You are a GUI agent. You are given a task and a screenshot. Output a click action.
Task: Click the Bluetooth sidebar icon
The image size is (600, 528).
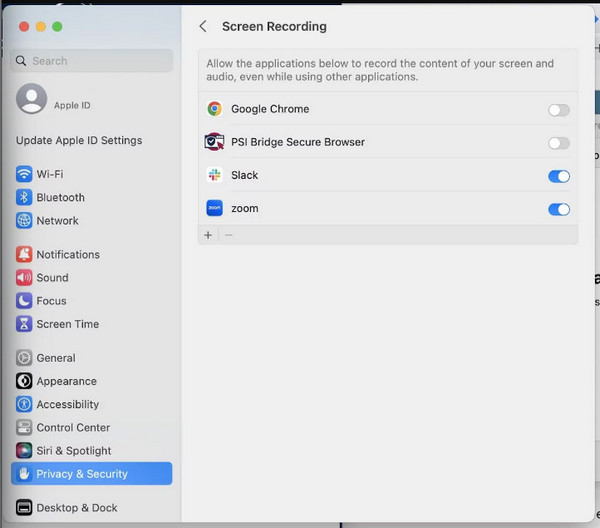click(x=24, y=197)
